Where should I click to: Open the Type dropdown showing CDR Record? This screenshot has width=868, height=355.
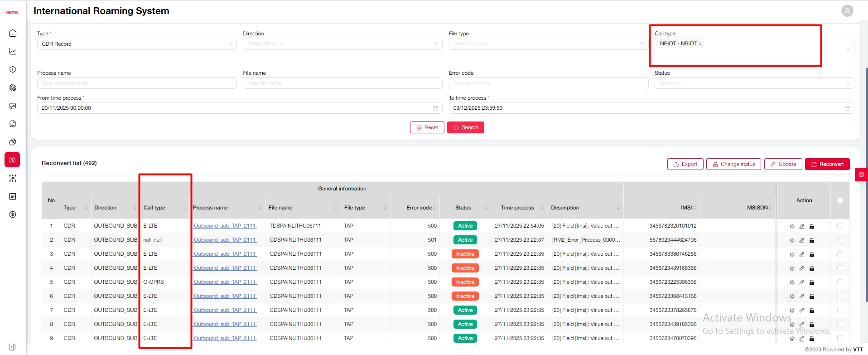tap(136, 44)
